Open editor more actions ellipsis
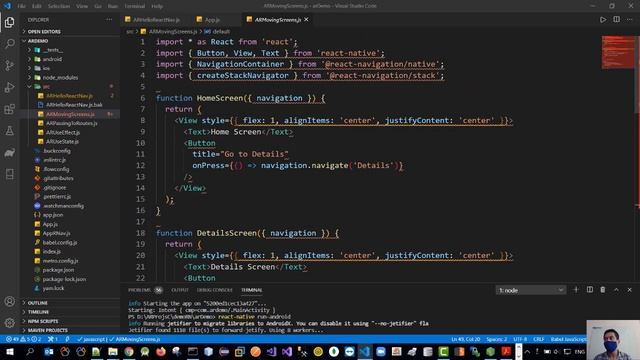The height and width of the screenshot is (360, 640). (630, 20)
